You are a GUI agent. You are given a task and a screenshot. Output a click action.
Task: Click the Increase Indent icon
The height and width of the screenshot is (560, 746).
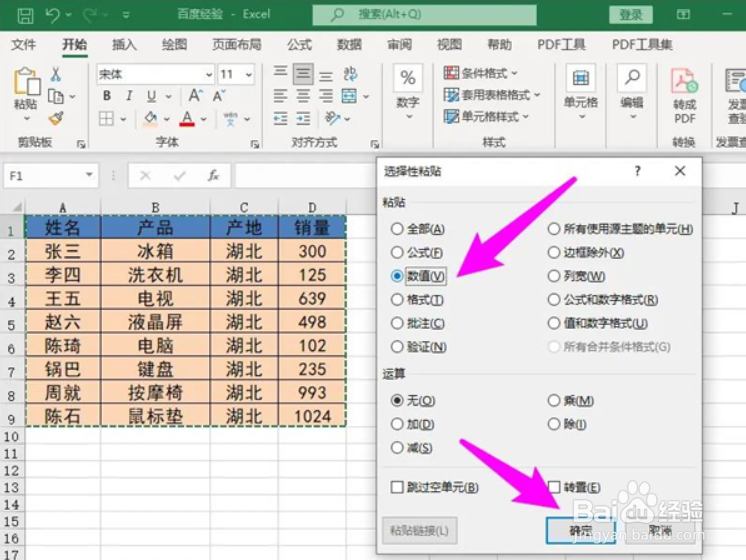point(303,118)
